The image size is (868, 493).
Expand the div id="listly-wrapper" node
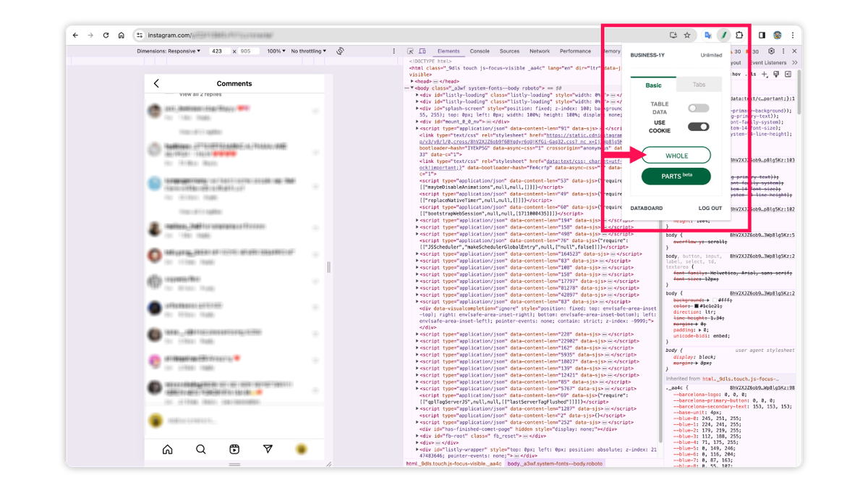[x=418, y=449]
